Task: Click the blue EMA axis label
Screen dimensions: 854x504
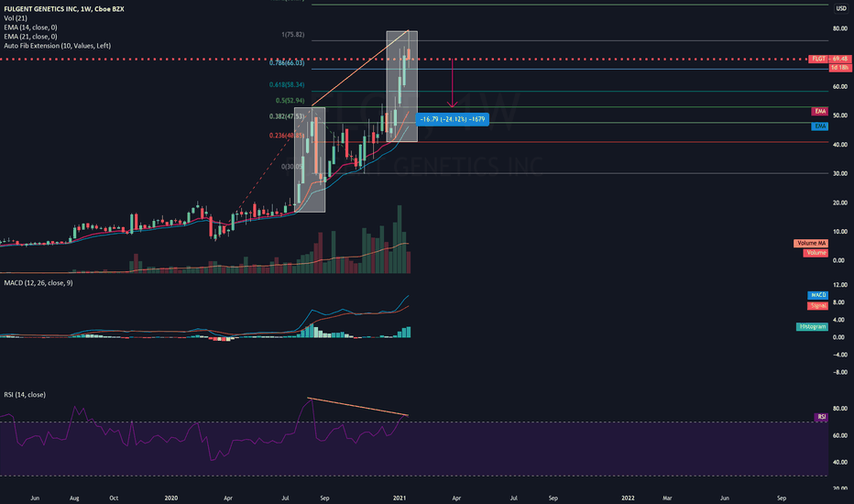Action: pos(820,126)
